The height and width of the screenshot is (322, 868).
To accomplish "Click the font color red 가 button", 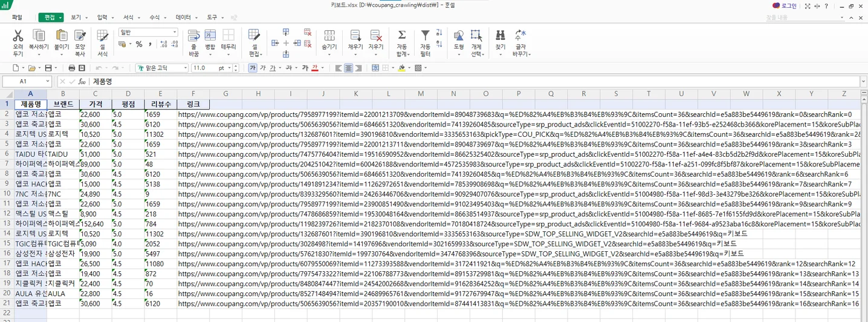I will (315, 68).
